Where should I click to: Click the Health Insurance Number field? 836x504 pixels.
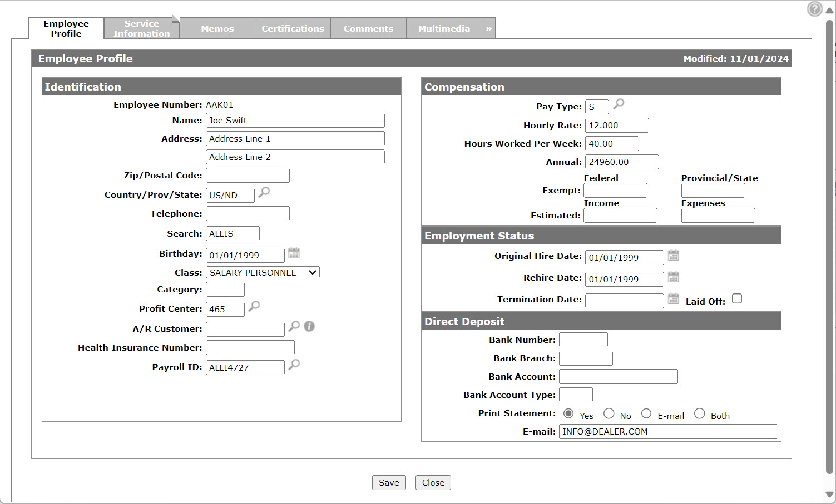(250, 347)
